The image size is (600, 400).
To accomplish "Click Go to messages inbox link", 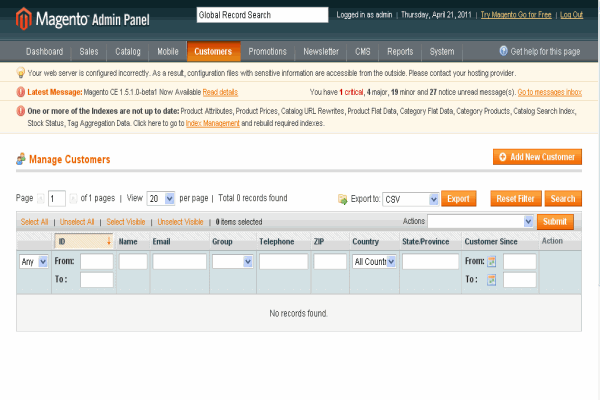I will (x=549, y=92).
